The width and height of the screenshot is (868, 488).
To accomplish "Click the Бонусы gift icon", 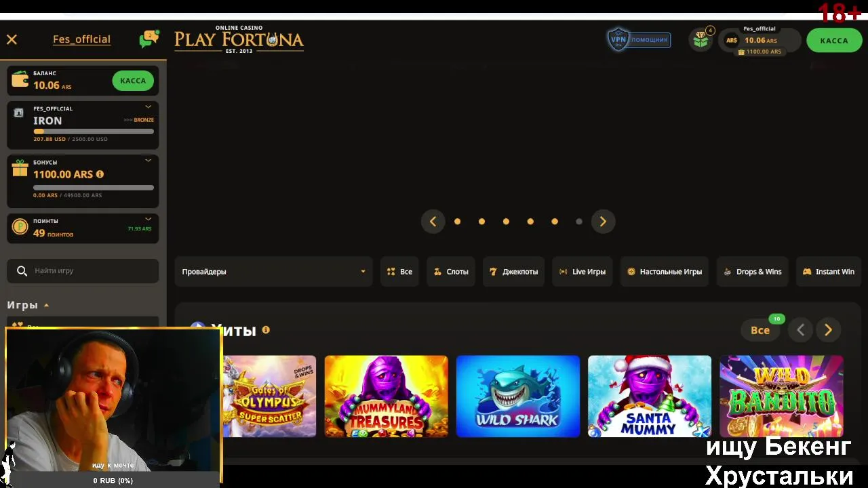I will coord(20,169).
